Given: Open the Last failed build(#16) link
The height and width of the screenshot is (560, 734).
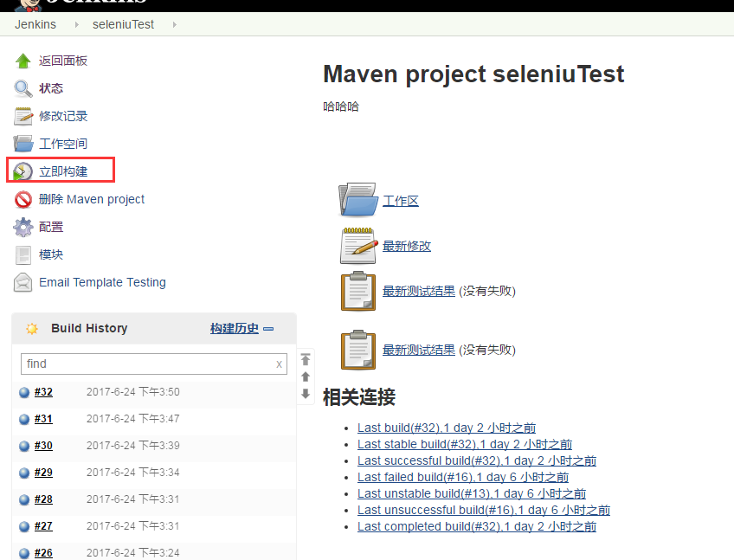Looking at the screenshot, I should (463, 477).
